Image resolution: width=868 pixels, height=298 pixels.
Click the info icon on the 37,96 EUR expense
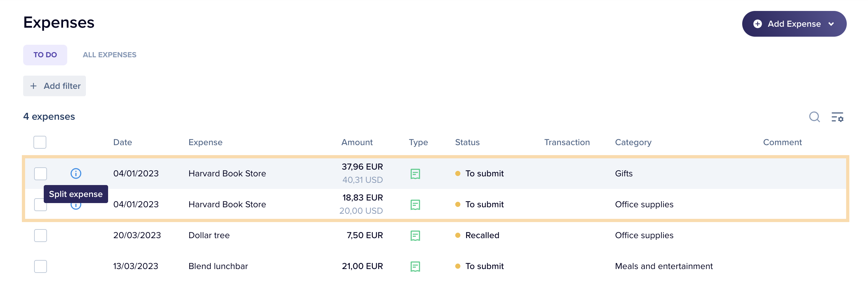pos(76,173)
